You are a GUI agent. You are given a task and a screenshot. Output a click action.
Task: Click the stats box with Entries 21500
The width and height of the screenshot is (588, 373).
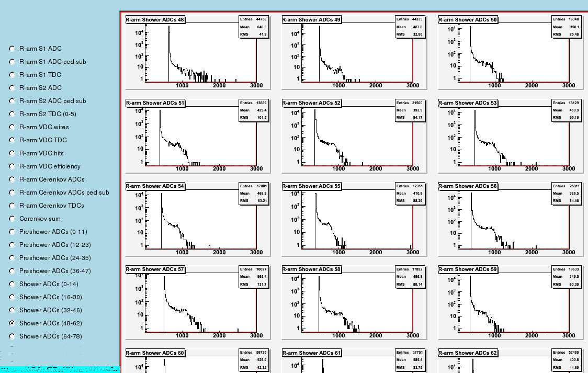410,110
